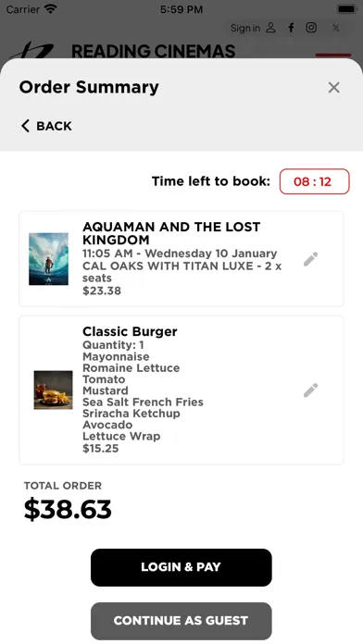
Task: Tap the X social media icon
Action: (336, 28)
